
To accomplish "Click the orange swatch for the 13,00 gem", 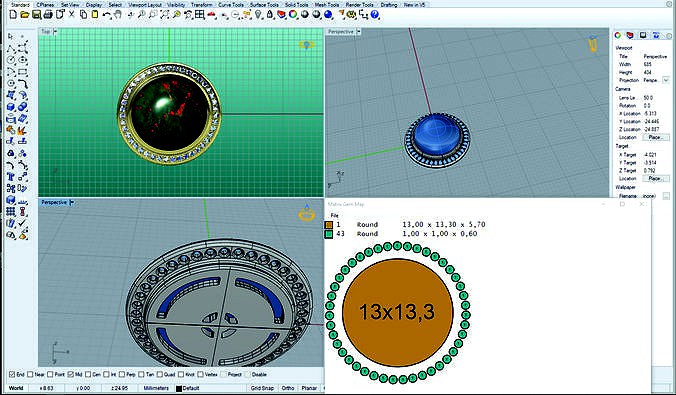I will [x=329, y=225].
